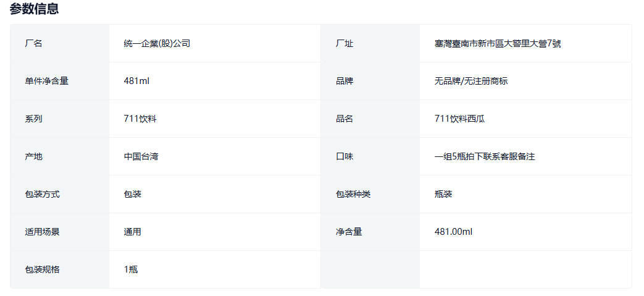Select the 品名 label
This screenshot has width=644, height=296.
pyautogui.click(x=345, y=119)
